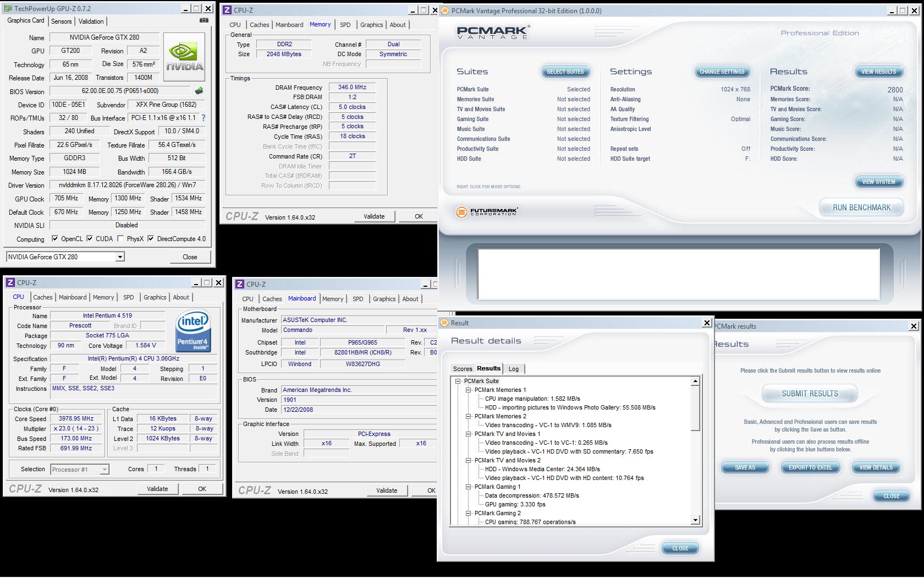
Task: Click the PCMark Score value 2800
Action: [x=895, y=89]
